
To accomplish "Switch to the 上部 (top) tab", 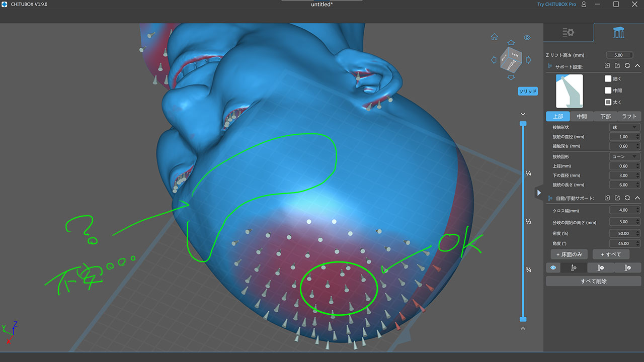I will (x=558, y=116).
